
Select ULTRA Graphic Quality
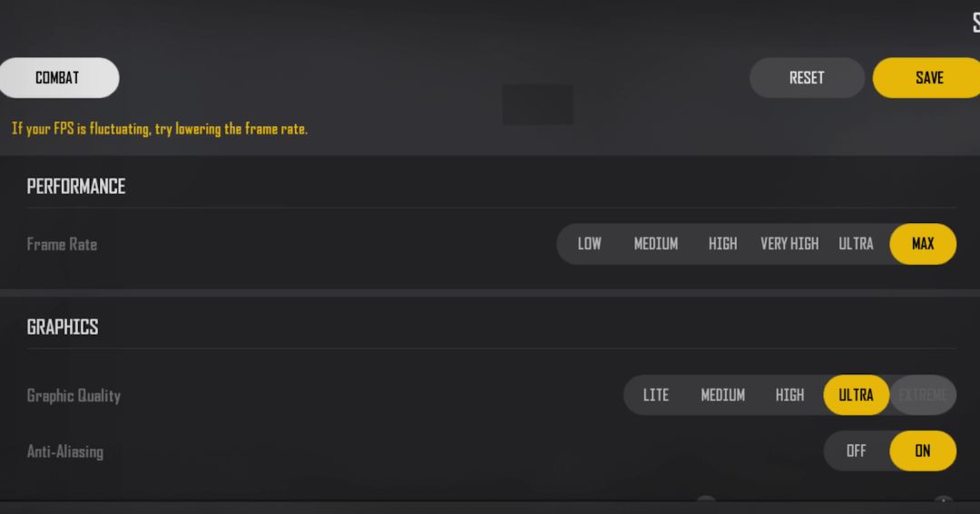pyautogui.click(x=856, y=395)
